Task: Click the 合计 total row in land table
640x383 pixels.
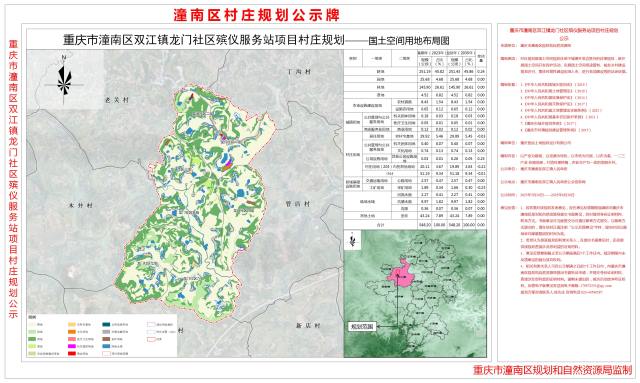Action: pyautogui.click(x=415, y=225)
